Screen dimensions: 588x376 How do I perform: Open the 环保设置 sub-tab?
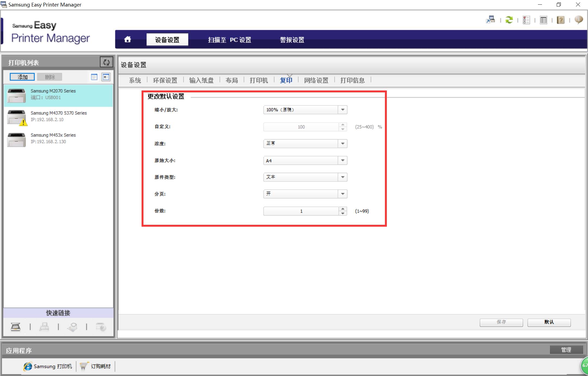[x=165, y=80]
